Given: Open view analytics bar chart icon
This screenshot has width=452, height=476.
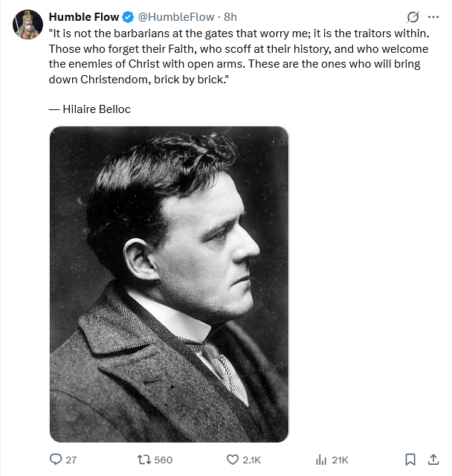Looking at the screenshot, I should [x=321, y=460].
